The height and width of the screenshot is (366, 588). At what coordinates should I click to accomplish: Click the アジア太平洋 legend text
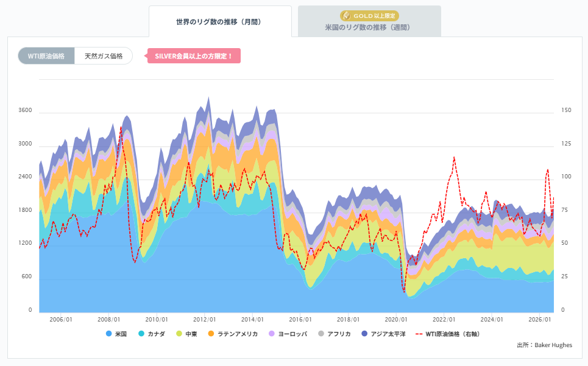388,334
